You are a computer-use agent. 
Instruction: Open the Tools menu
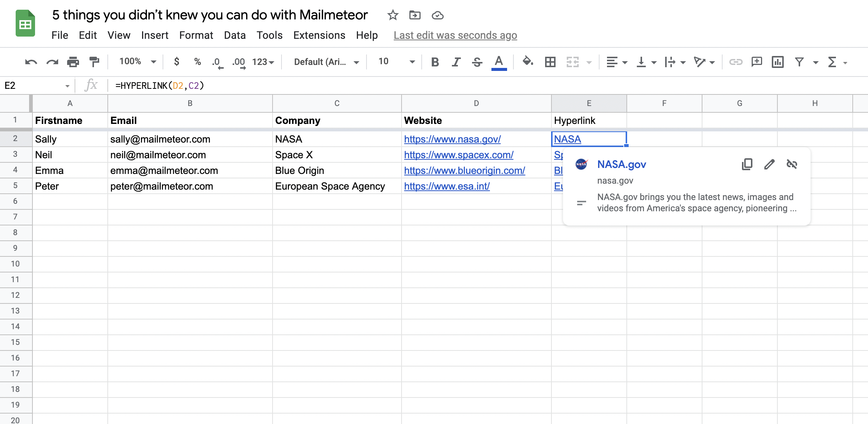(269, 35)
